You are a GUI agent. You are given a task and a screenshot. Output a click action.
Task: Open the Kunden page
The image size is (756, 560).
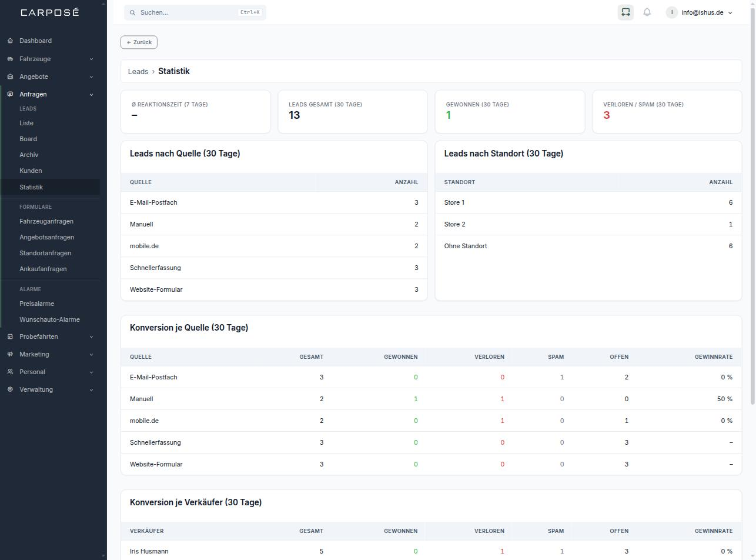point(31,171)
